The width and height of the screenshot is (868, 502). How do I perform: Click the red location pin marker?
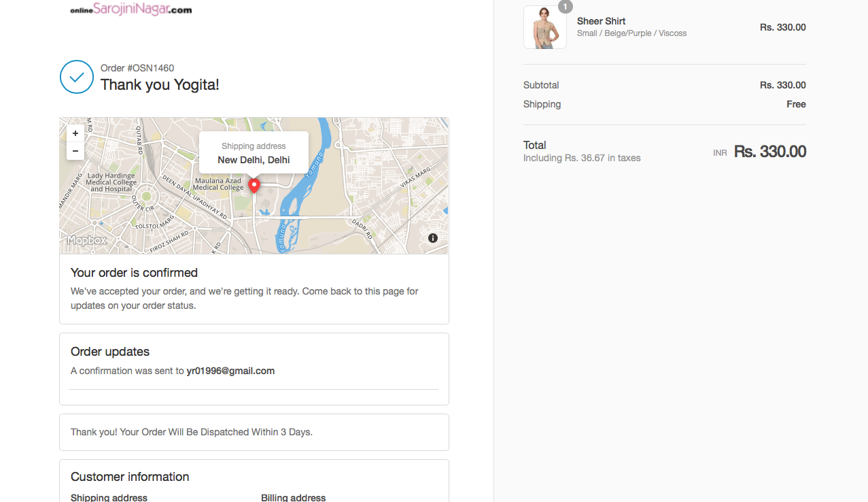254,185
